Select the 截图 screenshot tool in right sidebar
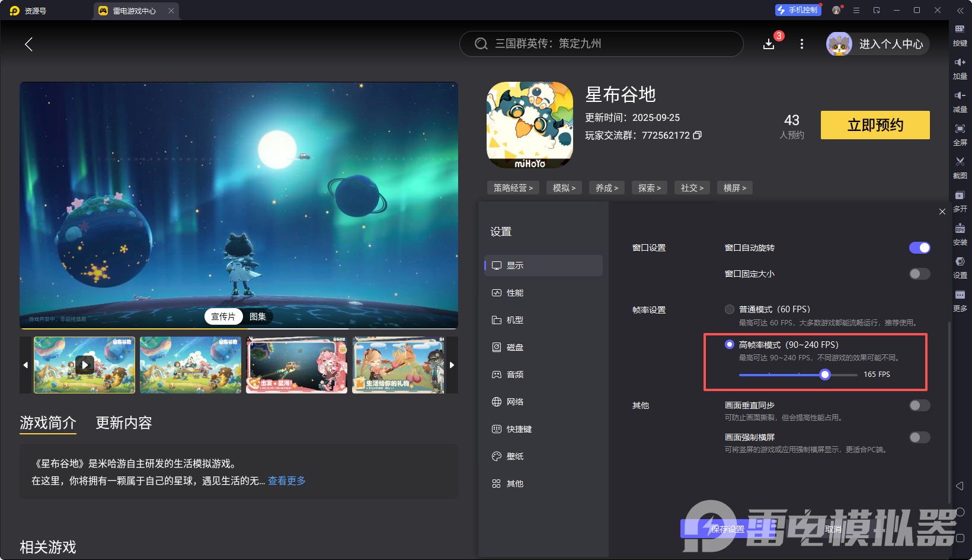Viewport: 972px width, 560px height. (x=960, y=168)
